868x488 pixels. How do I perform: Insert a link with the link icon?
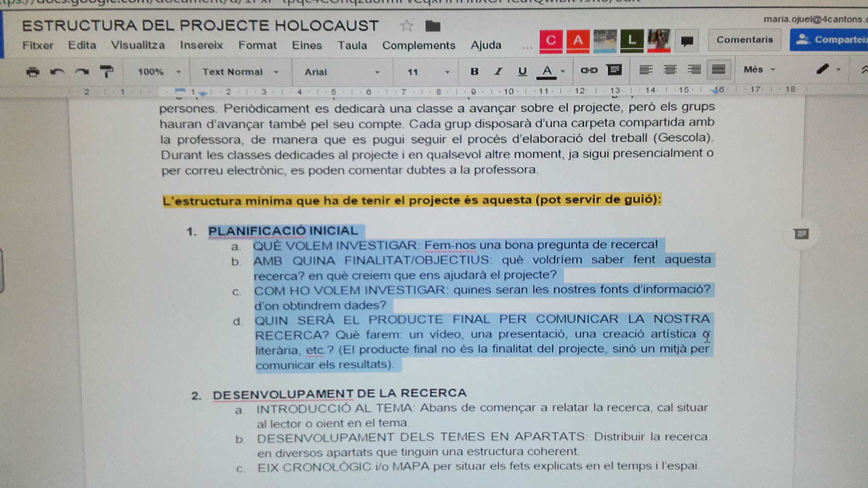click(x=589, y=70)
